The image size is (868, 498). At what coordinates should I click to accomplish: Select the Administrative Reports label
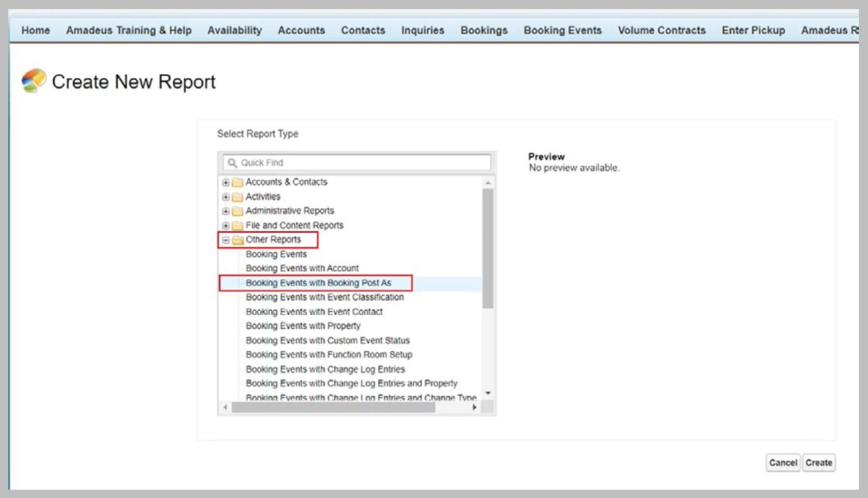pyautogui.click(x=290, y=210)
